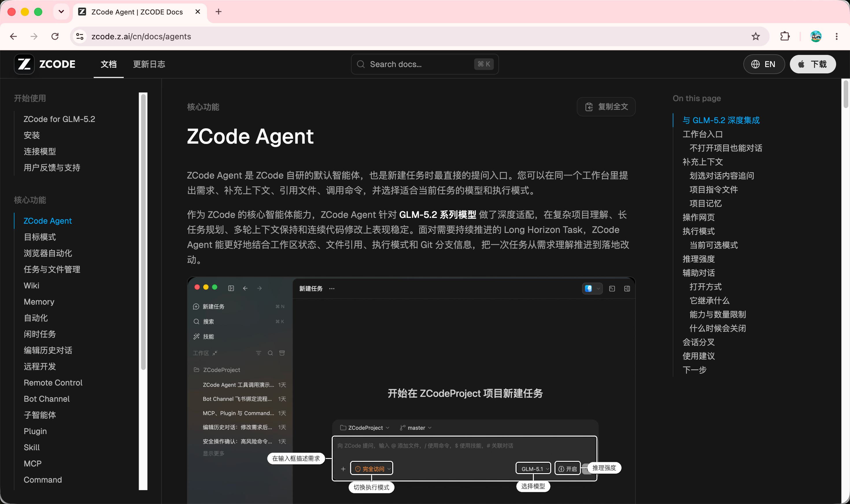Jump to 什么时候会关闭 section
Viewport: 850px width, 504px height.
[x=718, y=328]
